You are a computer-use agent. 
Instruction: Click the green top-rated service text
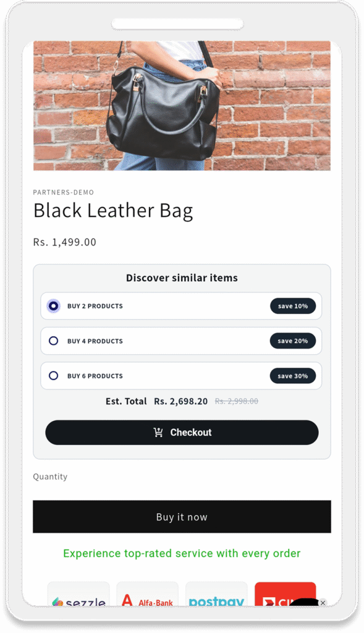182,553
